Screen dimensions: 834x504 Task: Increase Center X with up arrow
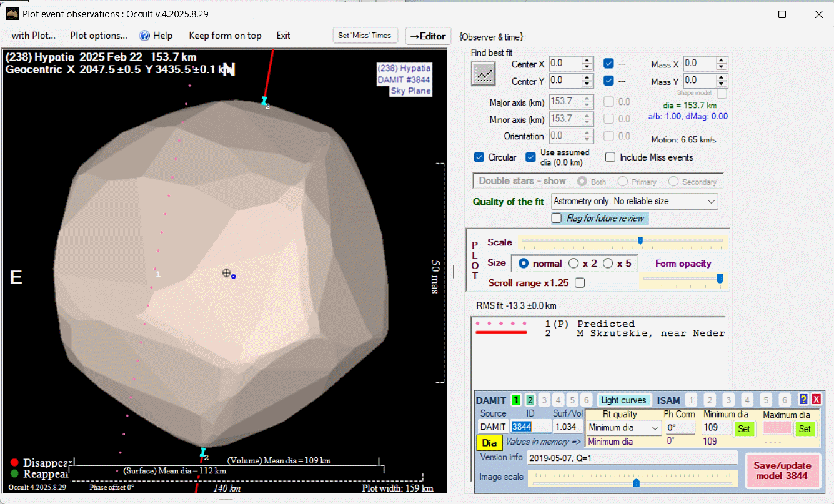(587, 61)
